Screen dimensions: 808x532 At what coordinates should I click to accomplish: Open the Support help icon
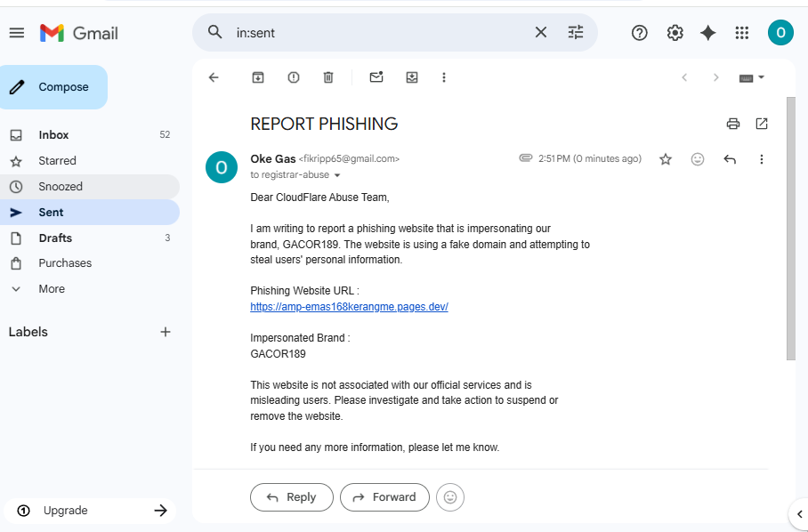tap(639, 33)
